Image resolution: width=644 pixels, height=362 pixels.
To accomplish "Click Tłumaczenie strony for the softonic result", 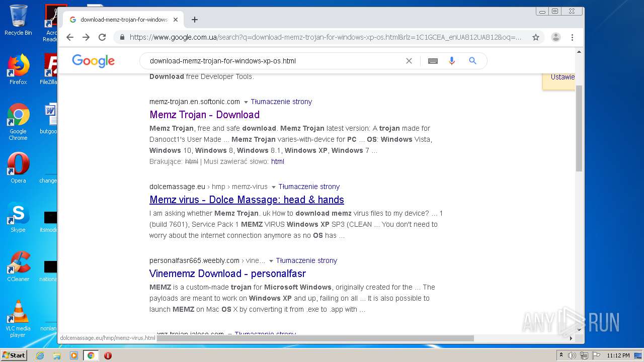I will [281, 102].
